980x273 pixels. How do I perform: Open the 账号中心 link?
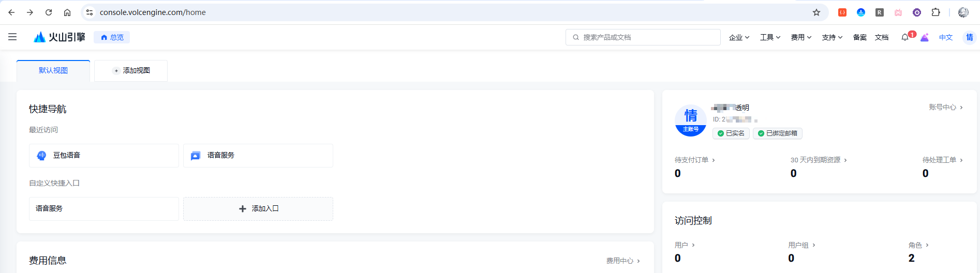(x=945, y=108)
